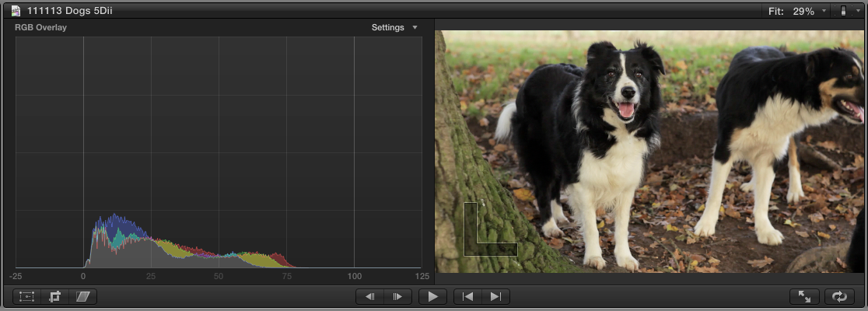Click the 100 mark on histogram axis
This screenshot has height=311, width=868.
pyautogui.click(x=355, y=276)
